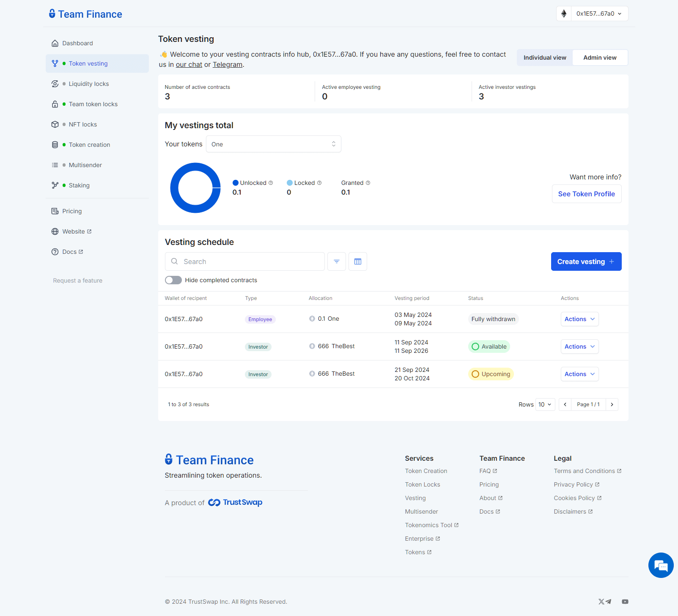This screenshot has width=678, height=616.
Task: Open the Dashboard via the home icon
Action: [x=55, y=43]
